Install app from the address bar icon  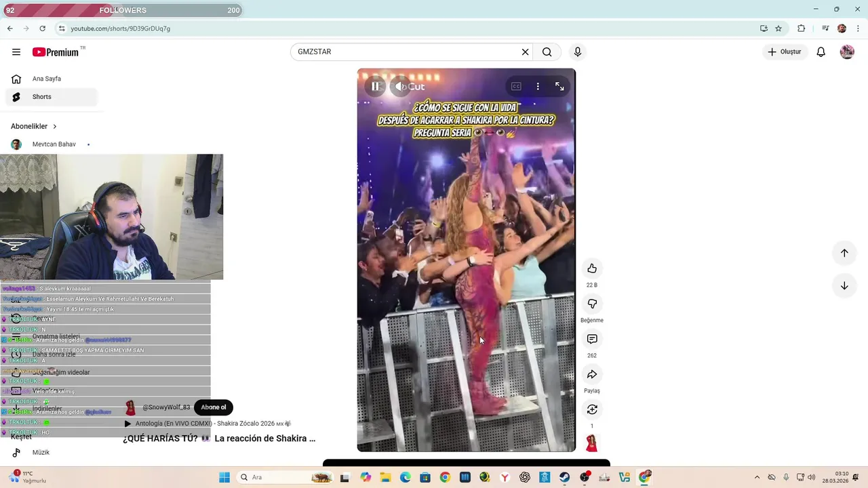[764, 28]
